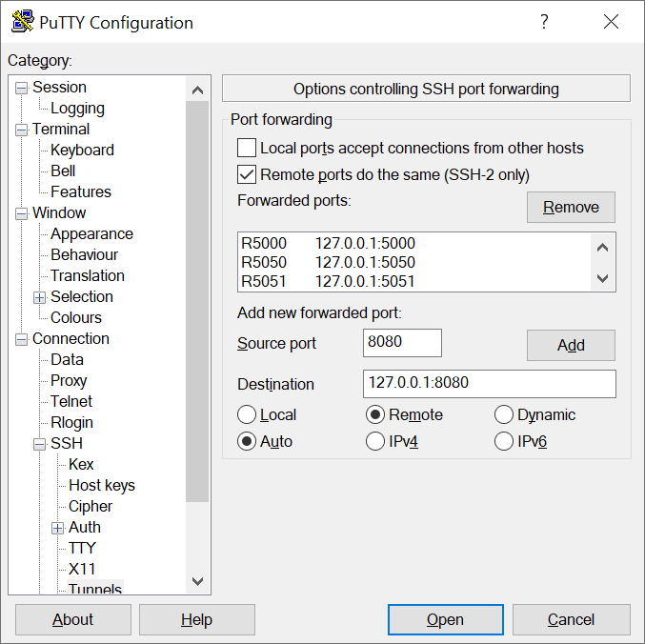This screenshot has width=645, height=644.
Task: Open the Colours category
Action: pos(76,318)
